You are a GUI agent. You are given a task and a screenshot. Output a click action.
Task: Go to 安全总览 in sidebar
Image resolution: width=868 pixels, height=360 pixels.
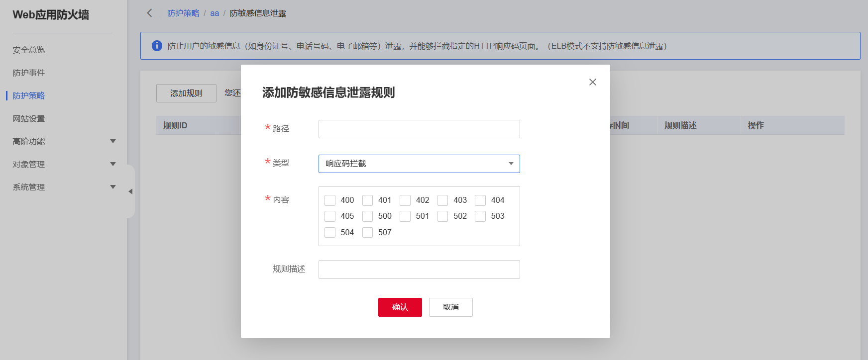[x=29, y=50]
